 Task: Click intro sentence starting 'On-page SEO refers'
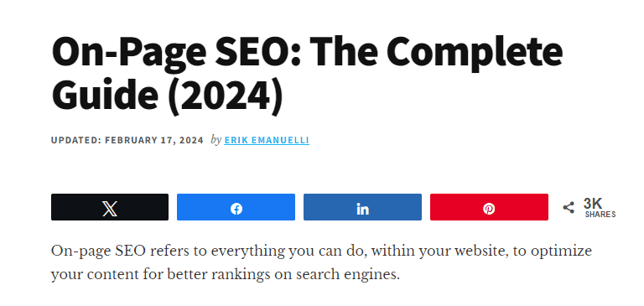coord(321,251)
